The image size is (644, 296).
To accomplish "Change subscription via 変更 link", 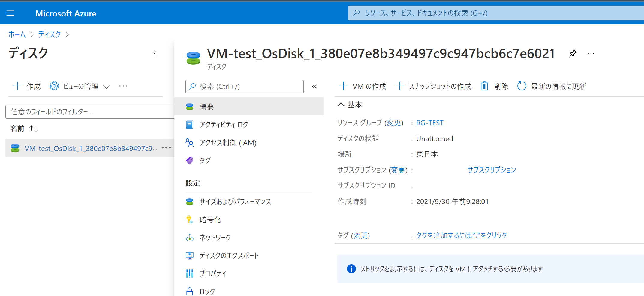I will coord(398,170).
